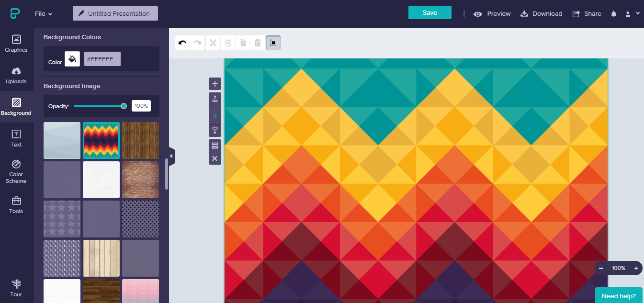The height and width of the screenshot is (303, 644).
Task: Select the light blue geometric background
Action: 62,140
